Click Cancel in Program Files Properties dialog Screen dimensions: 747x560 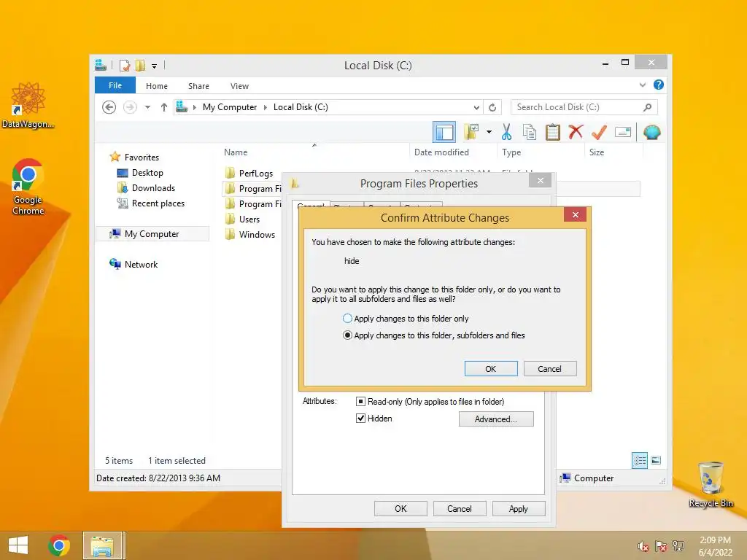460,508
